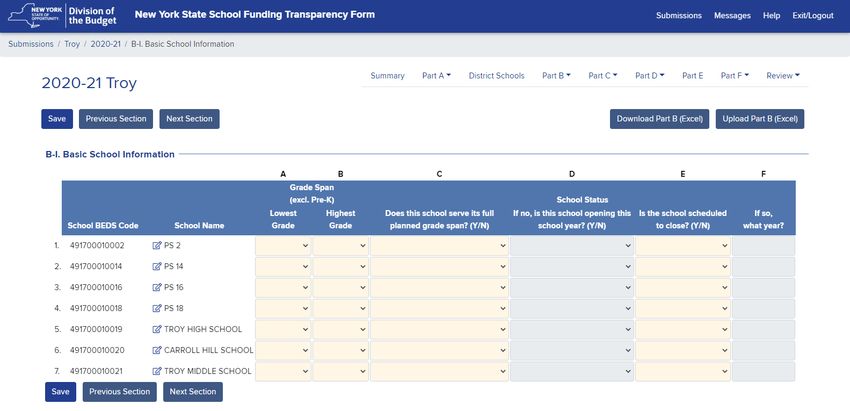Click the edit icon next to TROY MIDDLE SCHOOL
Image resolution: width=850 pixels, height=411 pixels.
[157, 371]
